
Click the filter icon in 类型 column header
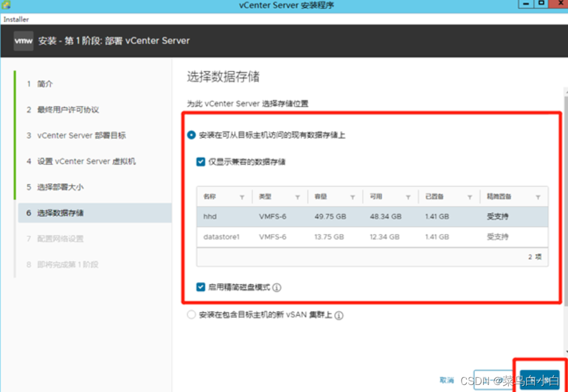coord(297,197)
